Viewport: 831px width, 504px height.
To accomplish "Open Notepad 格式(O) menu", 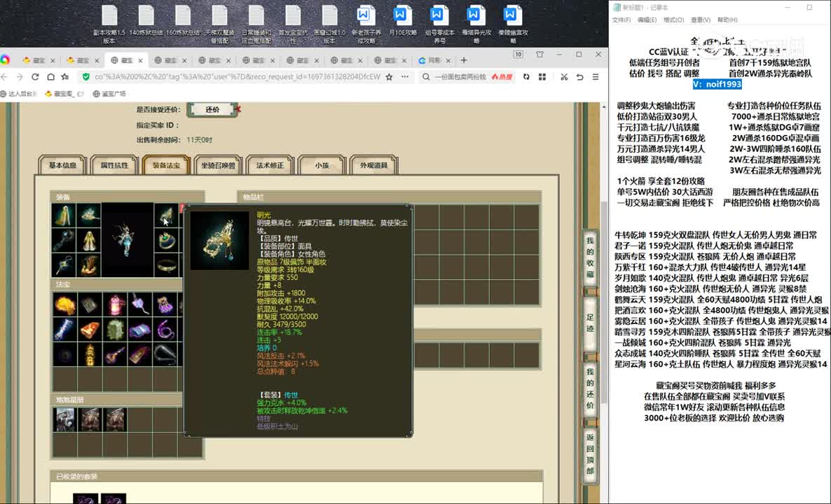I will pos(673,20).
